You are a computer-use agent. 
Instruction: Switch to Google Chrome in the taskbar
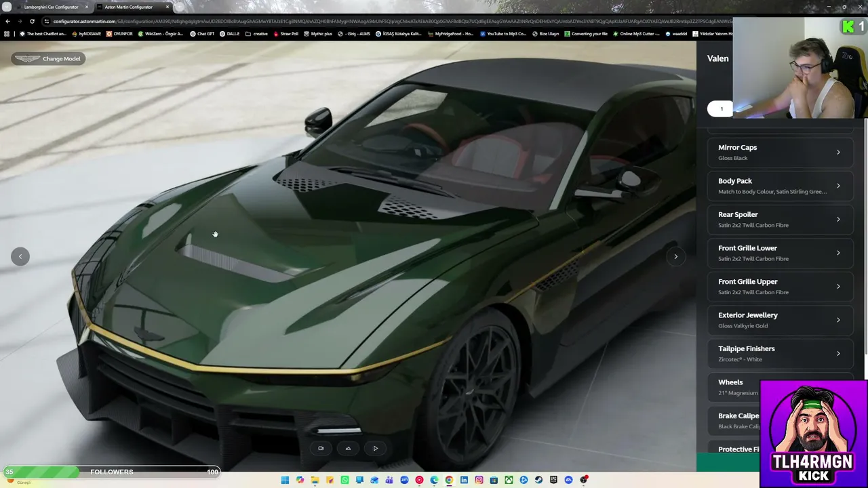click(x=449, y=480)
